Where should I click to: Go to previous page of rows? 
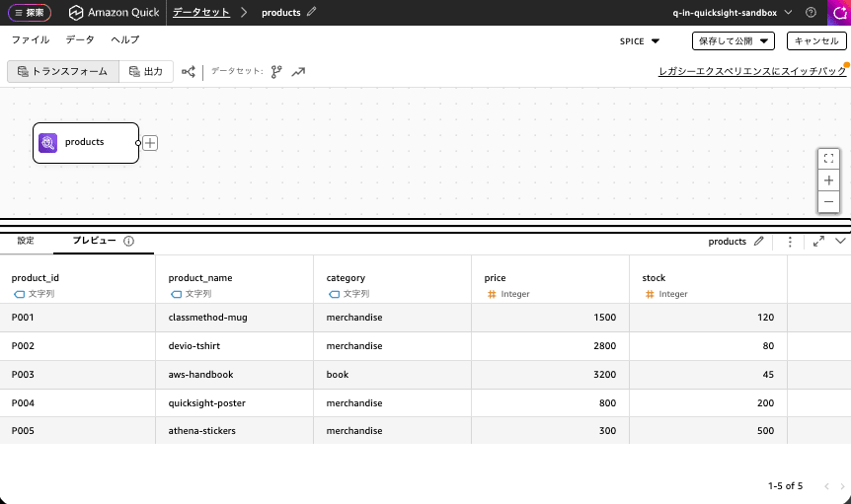[826, 486]
